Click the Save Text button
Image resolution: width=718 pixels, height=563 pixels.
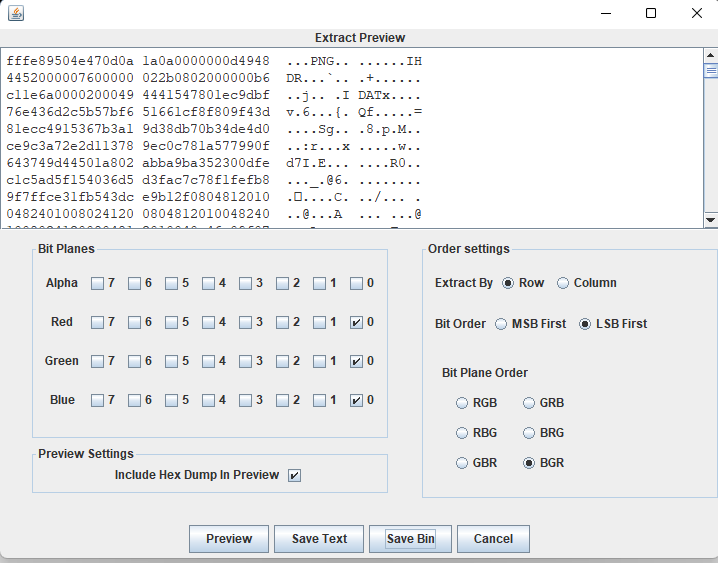click(319, 539)
